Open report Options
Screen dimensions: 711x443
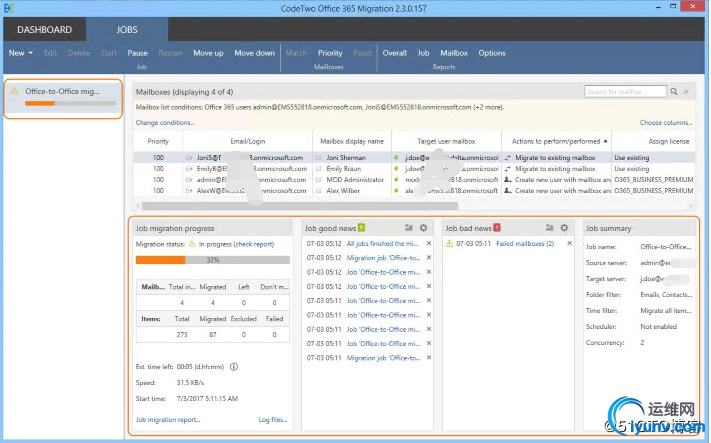(x=492, y=53)
